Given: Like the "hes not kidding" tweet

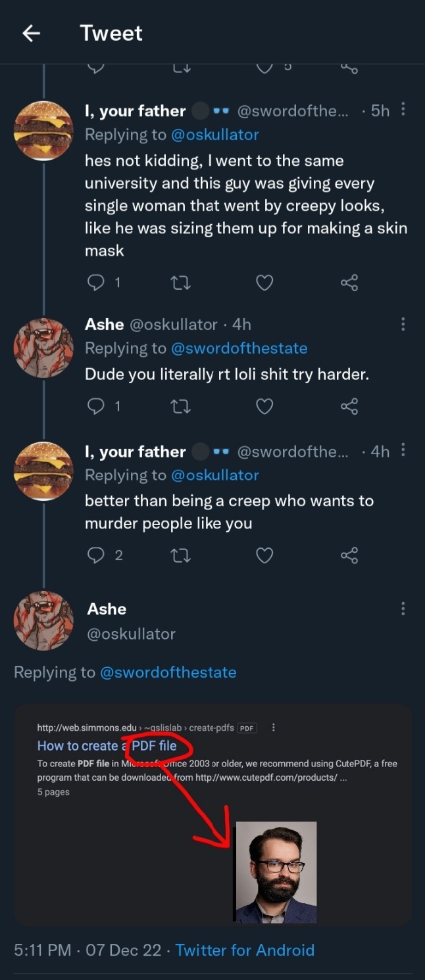Looking at the screenshot, I should [264, 283].
